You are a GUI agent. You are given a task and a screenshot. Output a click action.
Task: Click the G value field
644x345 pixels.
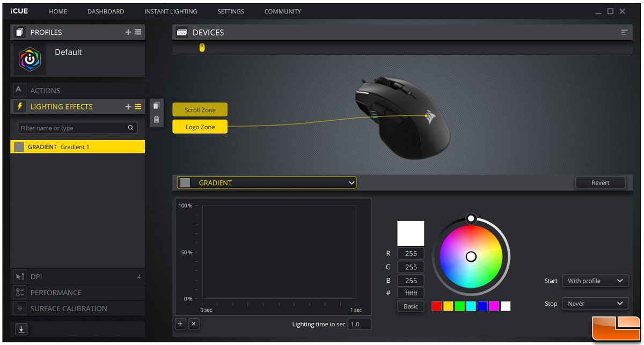411,267
